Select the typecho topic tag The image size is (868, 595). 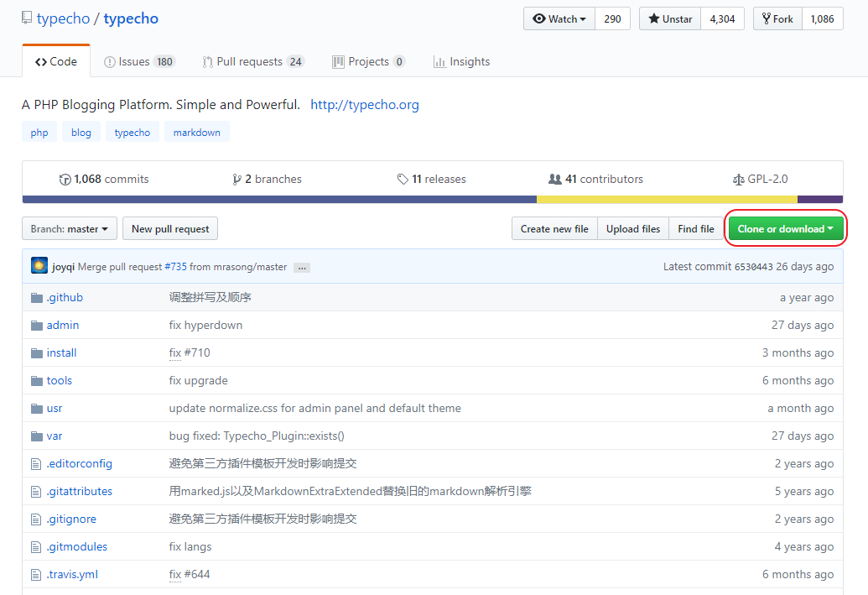[133, 133]
